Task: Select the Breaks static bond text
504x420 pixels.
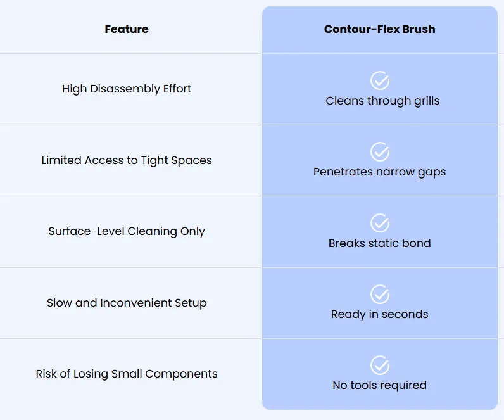Action: click(x=380, y=243)
